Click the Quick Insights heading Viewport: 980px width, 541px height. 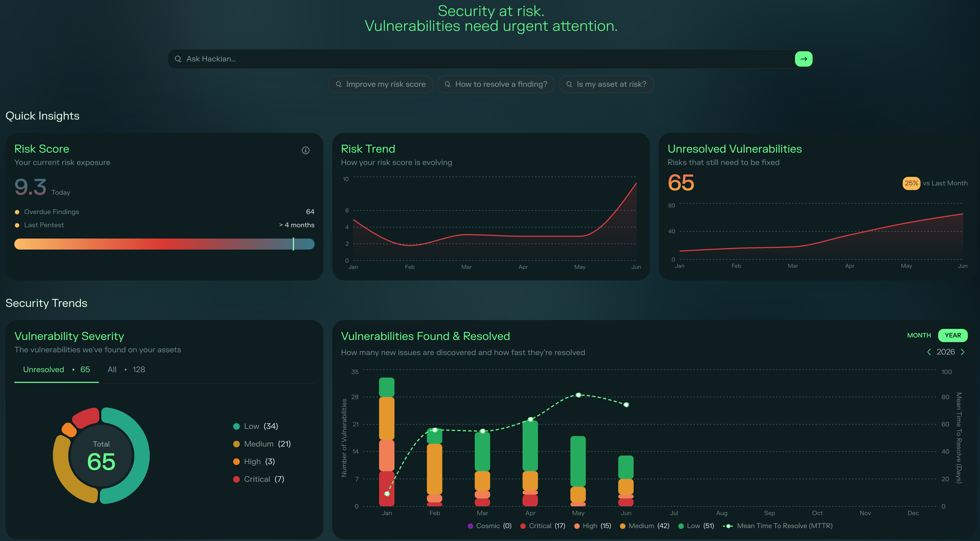pos(43,116)
